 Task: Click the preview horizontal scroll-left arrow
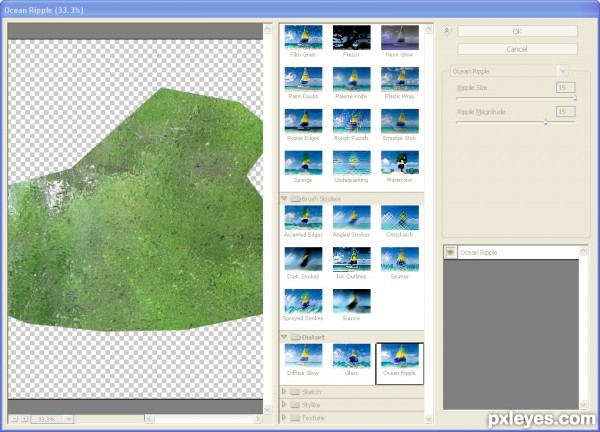[149, 419]
